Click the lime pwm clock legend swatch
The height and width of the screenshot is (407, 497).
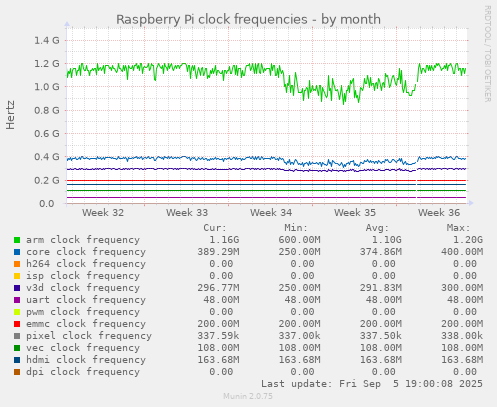pyautogui.click(x=17, y=312)
